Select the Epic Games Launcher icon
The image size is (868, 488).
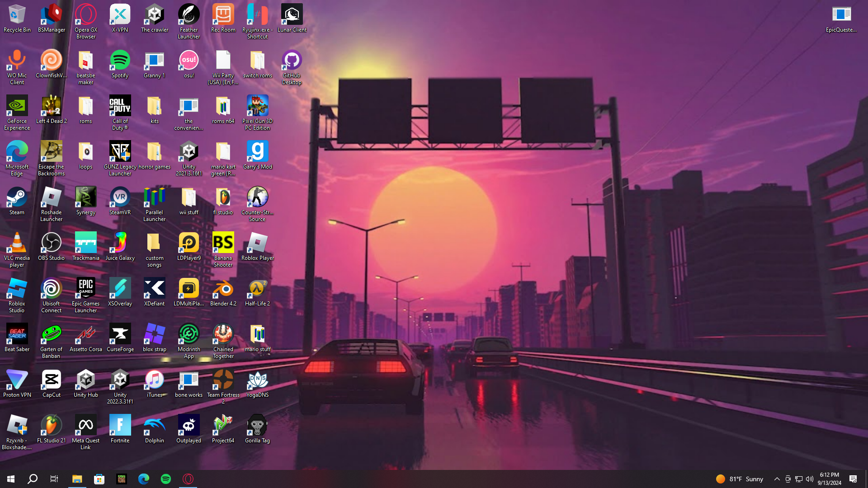86,296
